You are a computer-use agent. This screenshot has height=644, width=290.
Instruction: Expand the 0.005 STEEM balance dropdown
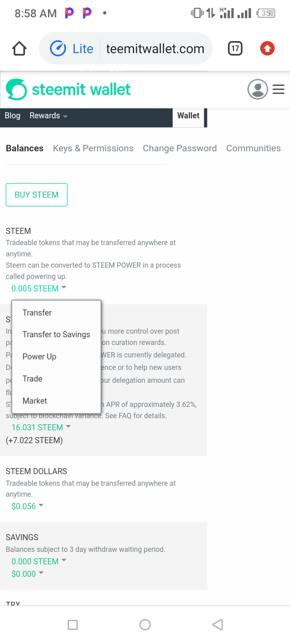(x=39, y=289)
